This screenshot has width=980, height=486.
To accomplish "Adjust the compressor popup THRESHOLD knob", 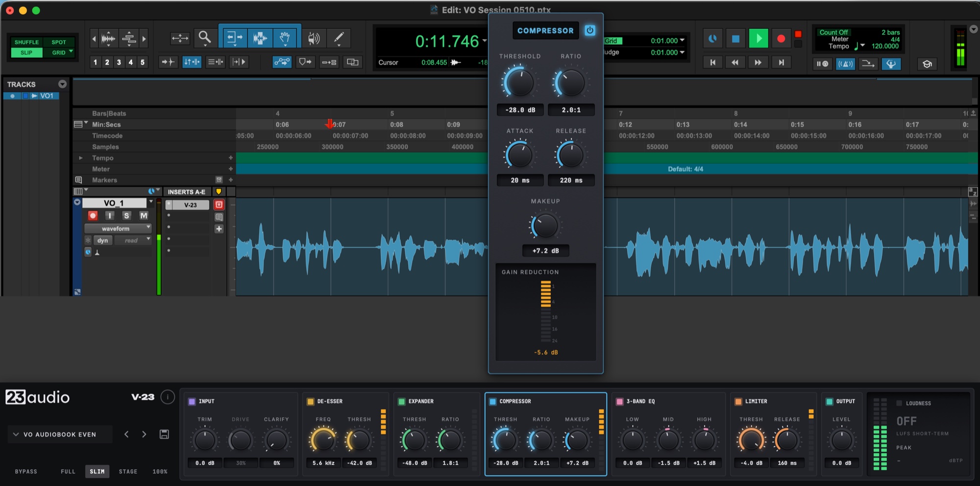I will click(519, 82).
